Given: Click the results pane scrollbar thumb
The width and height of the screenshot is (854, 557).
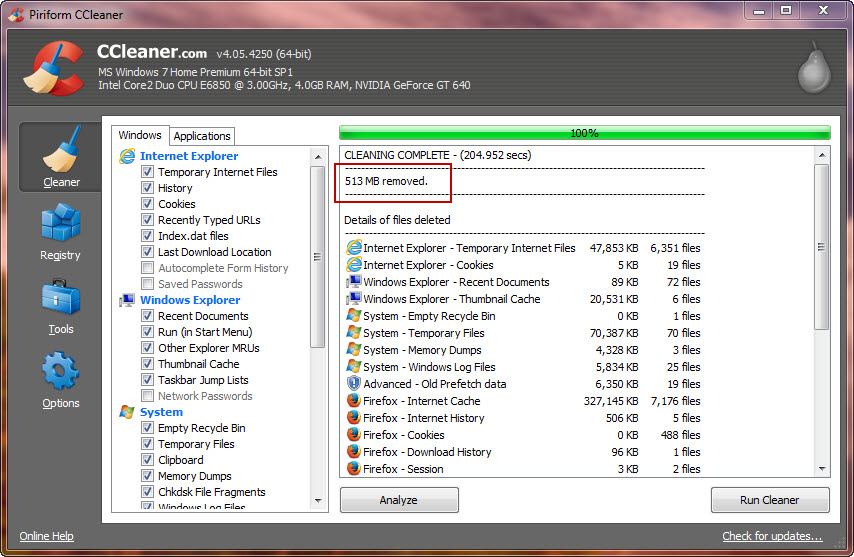Looking at the screenshot, I should [x=821, y=247].
